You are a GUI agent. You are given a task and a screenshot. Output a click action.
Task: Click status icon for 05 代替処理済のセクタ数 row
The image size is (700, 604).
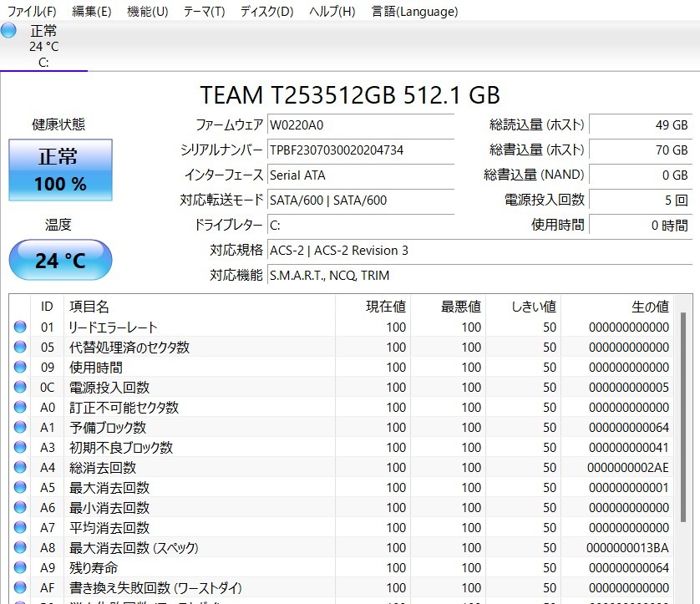20,347
